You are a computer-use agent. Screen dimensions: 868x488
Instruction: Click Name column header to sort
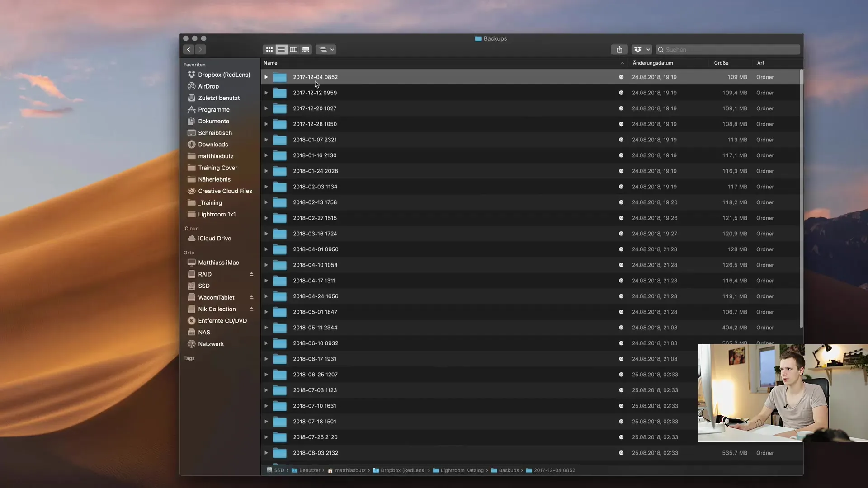coord(270,63)
